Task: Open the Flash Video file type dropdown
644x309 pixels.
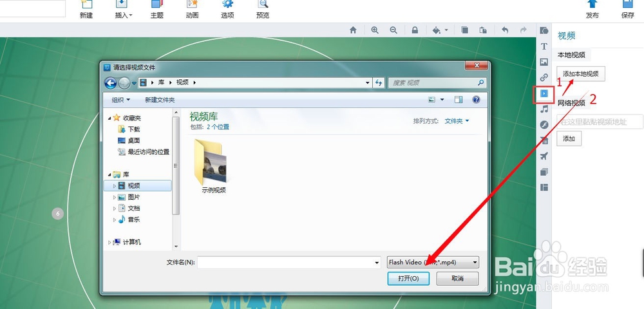Action: (433, 262)
